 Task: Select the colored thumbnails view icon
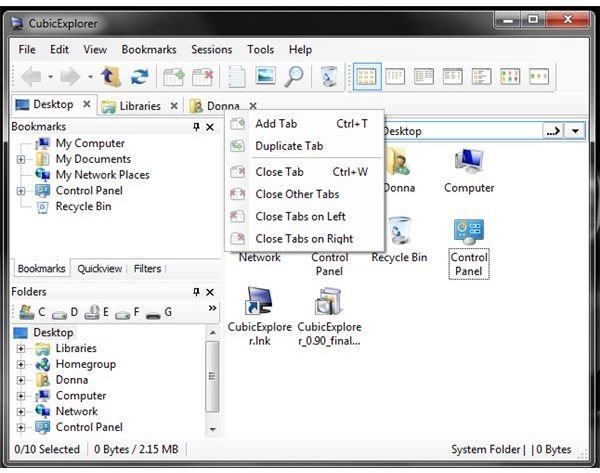510,76
